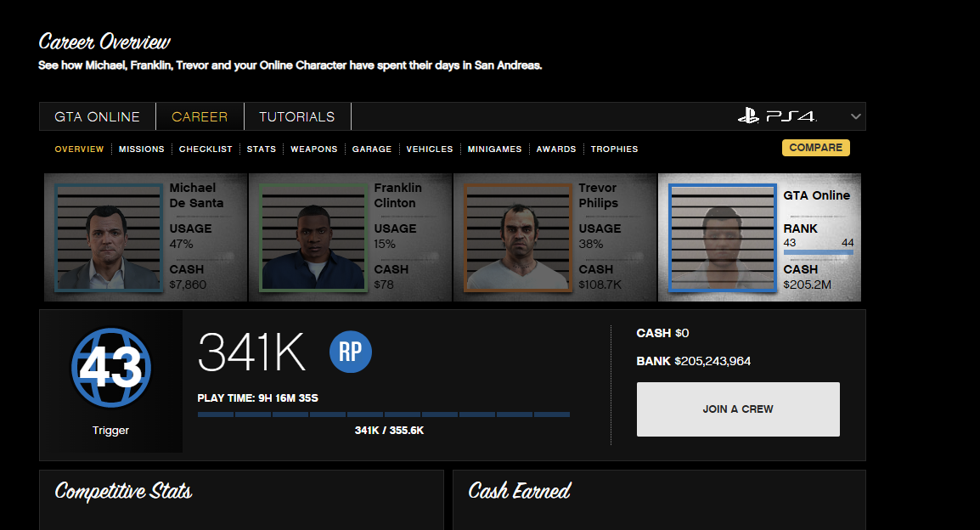The image size is (980, 530).
Task: Click the next rank number 44
Action: pyautogui.click(x=848, y=243)
